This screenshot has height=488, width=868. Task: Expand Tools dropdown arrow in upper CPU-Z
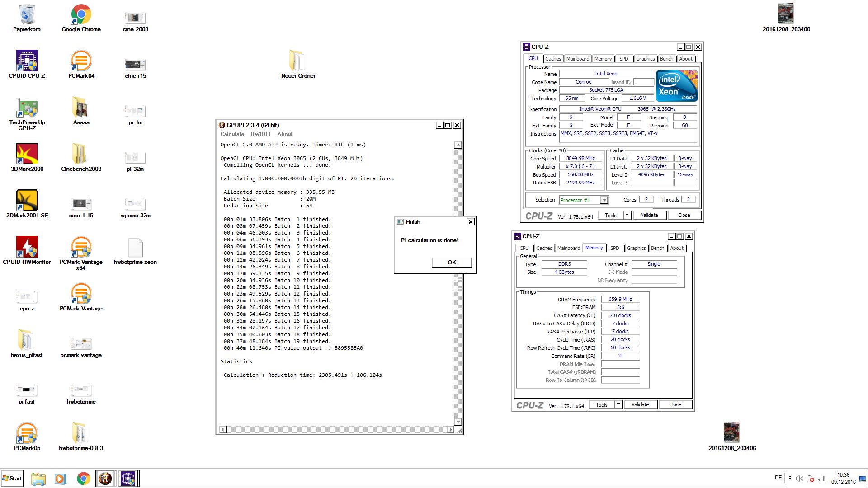coord(627,216)
